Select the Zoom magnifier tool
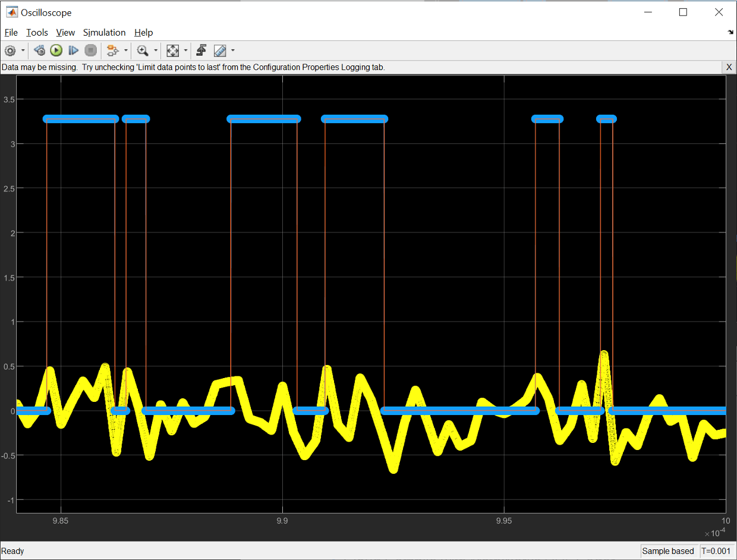737x560 pixels. pyautogui.click(x=143, y=51)
